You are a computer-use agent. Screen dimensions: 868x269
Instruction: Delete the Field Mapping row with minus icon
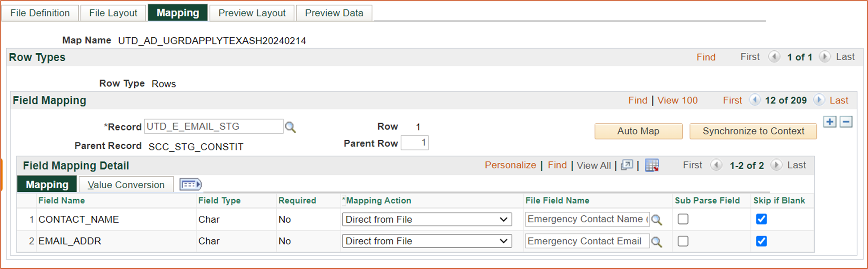(846, 122)
